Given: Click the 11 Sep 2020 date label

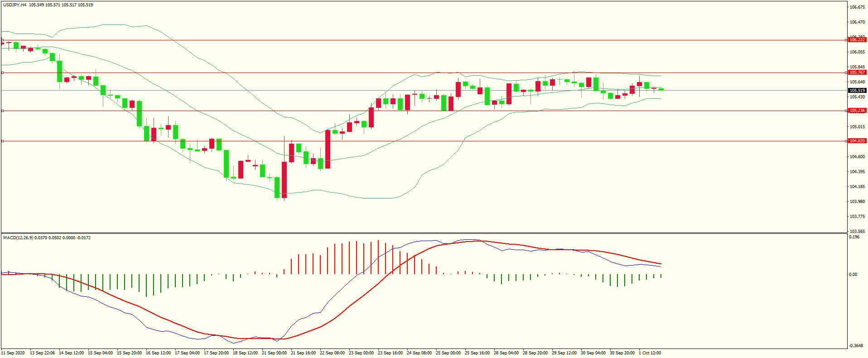Looking at the screenshot, I should [x=13, y=353].
